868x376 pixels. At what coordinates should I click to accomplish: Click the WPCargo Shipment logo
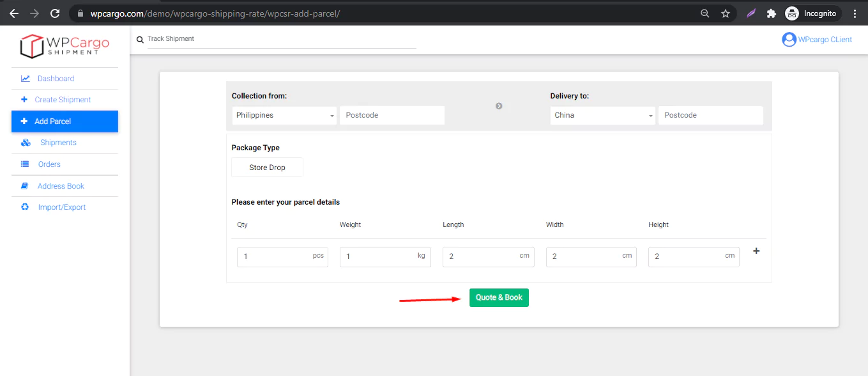click(x=65, y=45)
